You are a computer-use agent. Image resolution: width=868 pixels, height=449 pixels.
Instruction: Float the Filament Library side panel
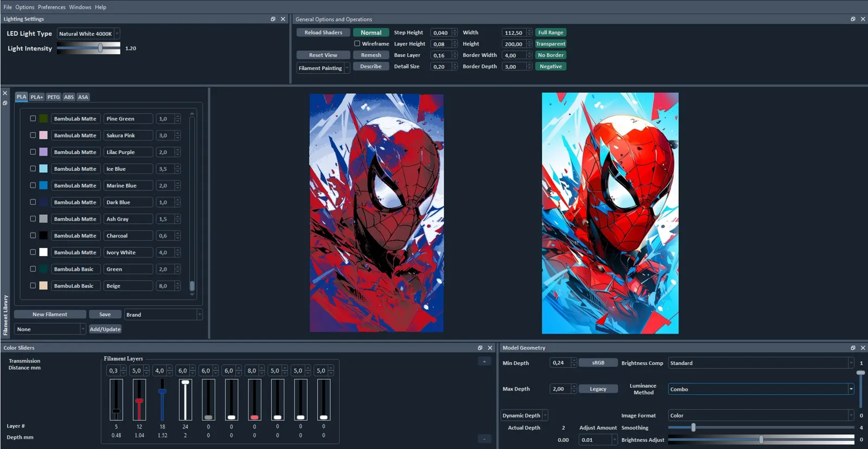click(5, 103)
